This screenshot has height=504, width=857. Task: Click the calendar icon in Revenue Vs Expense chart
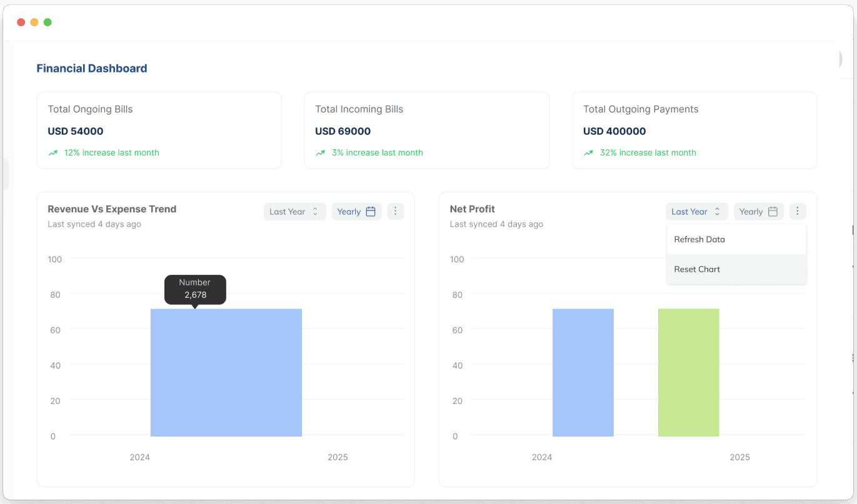point(371,212)
